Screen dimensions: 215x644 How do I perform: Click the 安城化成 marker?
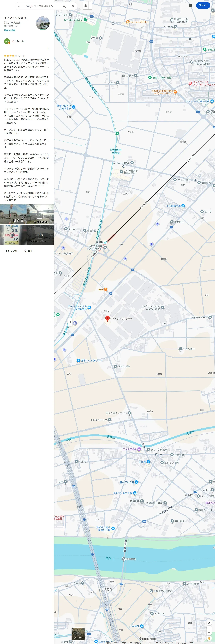point(115,366)
